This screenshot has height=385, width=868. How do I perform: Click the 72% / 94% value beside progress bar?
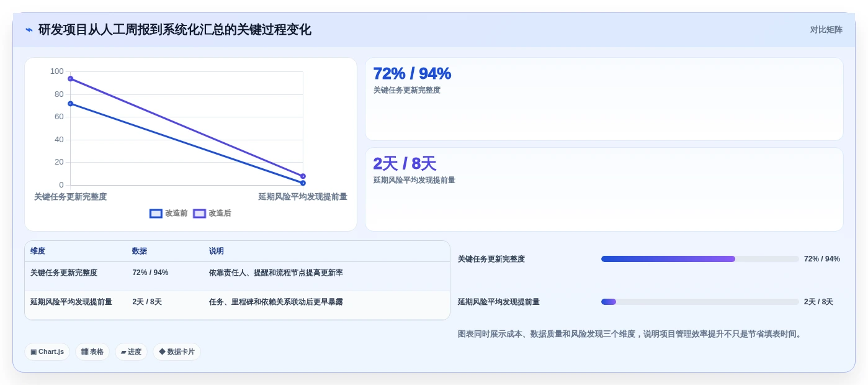pos(822,259)
